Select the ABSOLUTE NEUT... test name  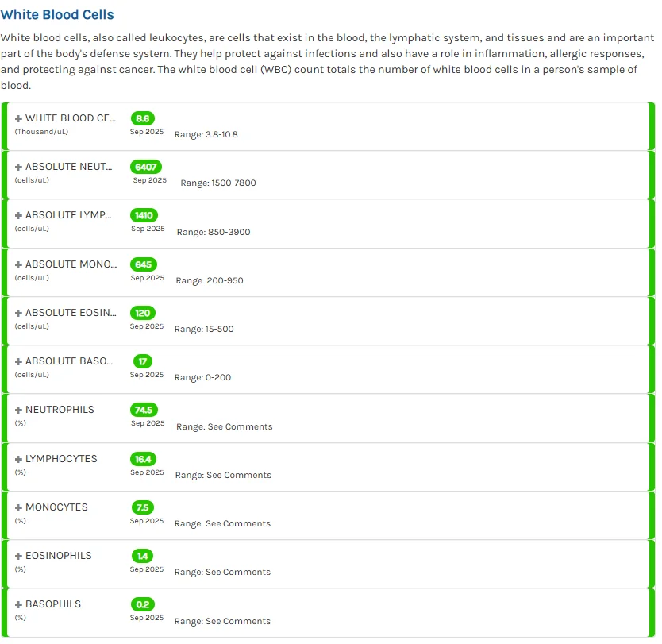pos(69,167)
